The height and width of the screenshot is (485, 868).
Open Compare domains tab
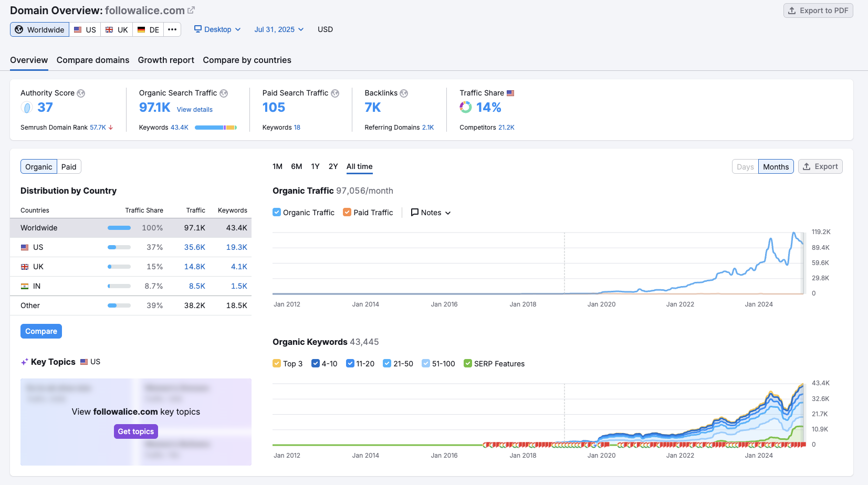click(x=93, y=60)
